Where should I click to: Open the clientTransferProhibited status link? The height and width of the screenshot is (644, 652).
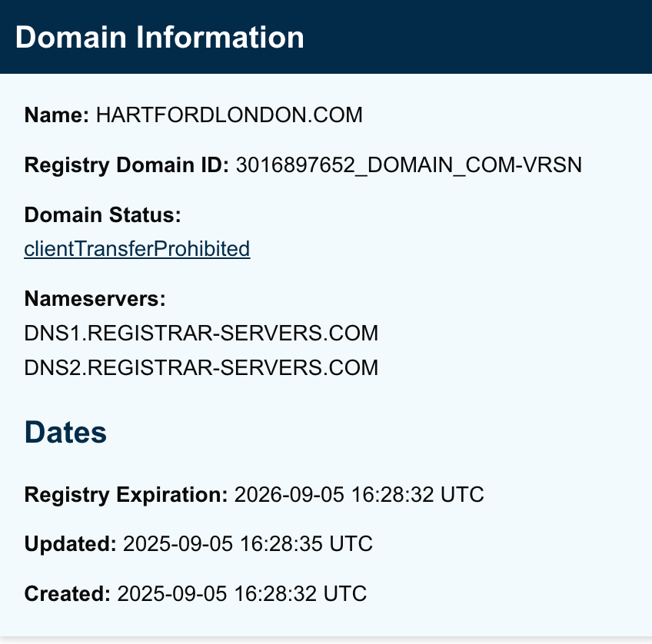click(x=137, y=249)
